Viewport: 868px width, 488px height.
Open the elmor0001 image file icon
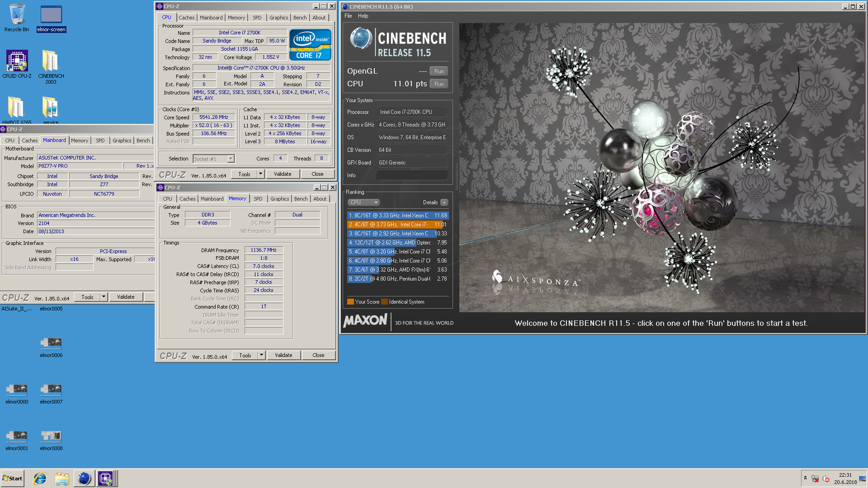pos(17,440)
